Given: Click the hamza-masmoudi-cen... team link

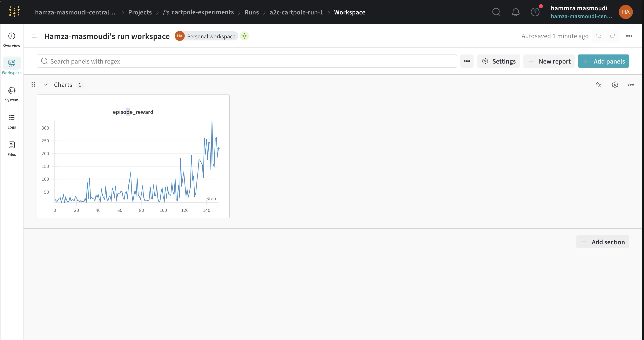Looking at the screenshot, I should (x=582, y=16).
